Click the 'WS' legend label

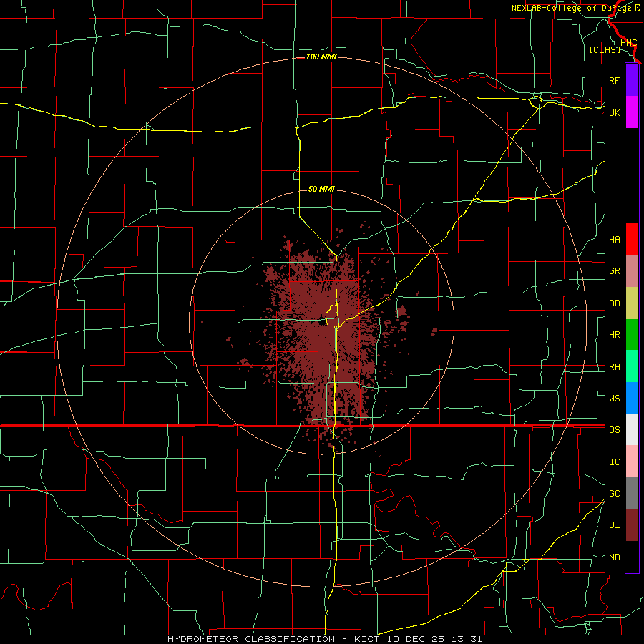point(615,399)
